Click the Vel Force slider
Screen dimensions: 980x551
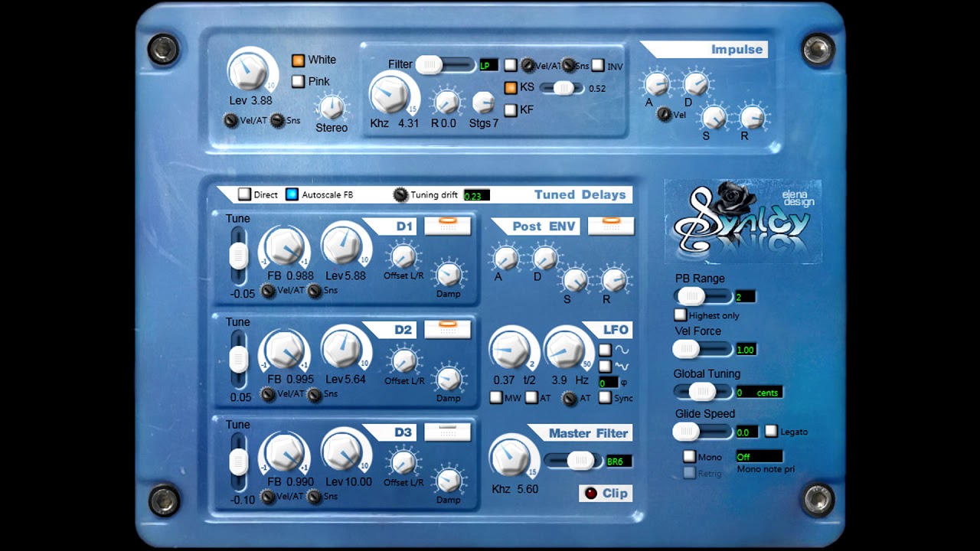tap(703, 350)
